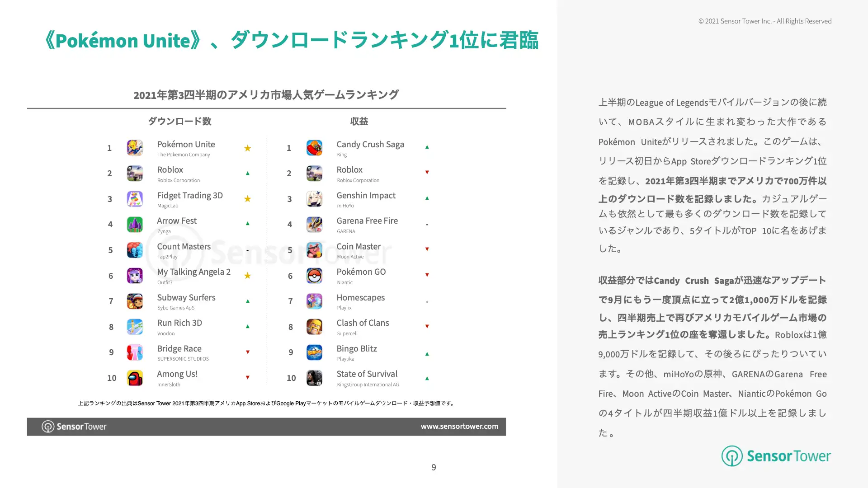Click the Among Us! game icon
868x488 pixels.
pos(135,378)
